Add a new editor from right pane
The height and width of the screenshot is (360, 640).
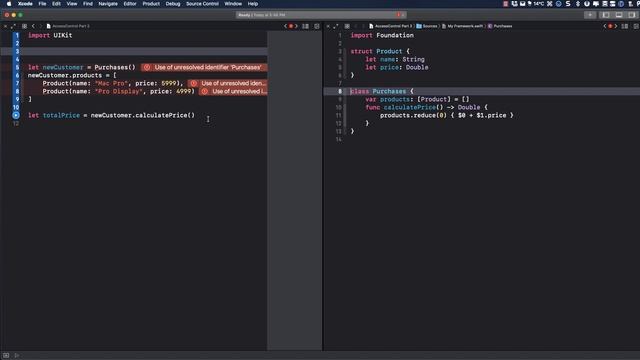click(636, 26)
